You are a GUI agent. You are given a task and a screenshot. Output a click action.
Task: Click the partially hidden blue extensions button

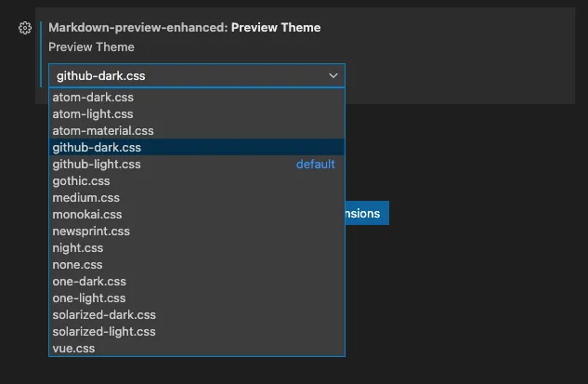click(x=366, y=213)
